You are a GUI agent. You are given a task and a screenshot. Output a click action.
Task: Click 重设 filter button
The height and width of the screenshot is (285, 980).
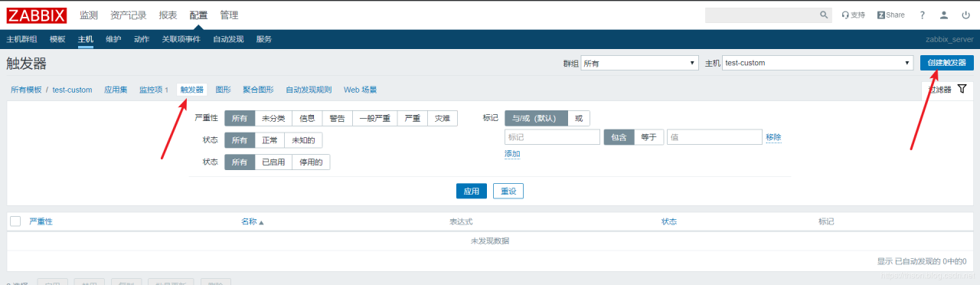click(x=508, y=191)
